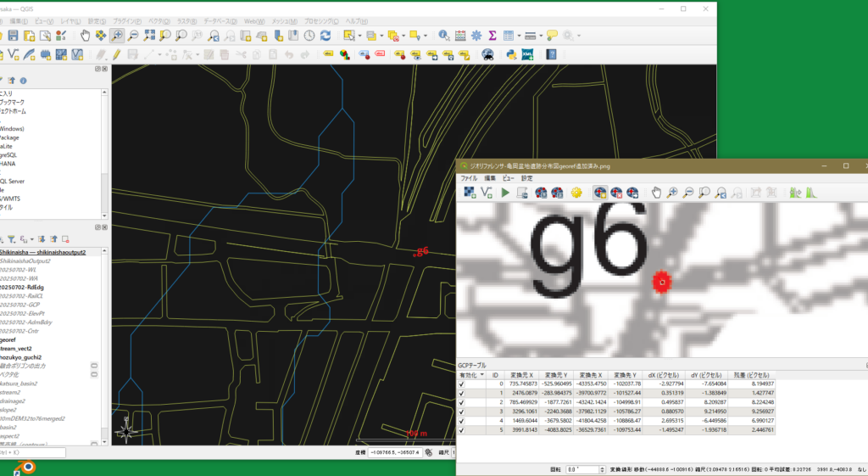Start georeferencing with the green play button
Image resolution: width=868 pixels, height=476 pixels.
505,193
